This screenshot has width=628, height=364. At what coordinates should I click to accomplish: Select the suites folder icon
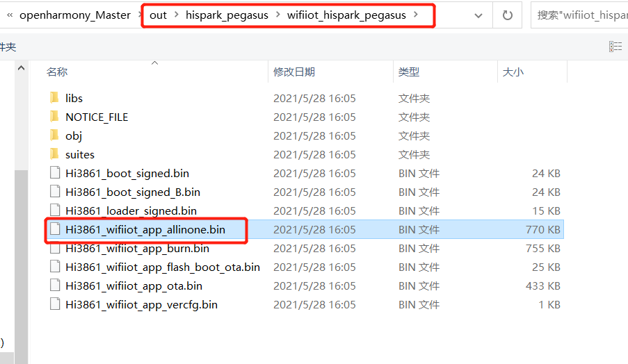[54, 154]
